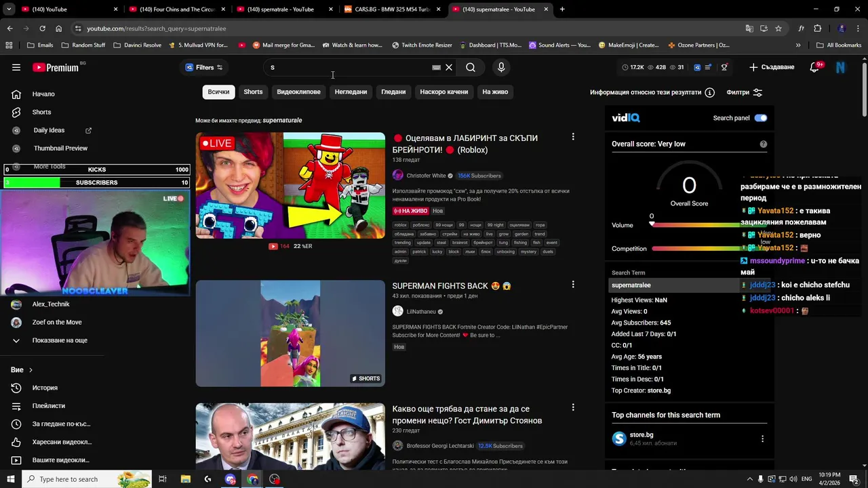868x488 pixels.
Task: Click the info icon about these results
Action: coord(709,92)
